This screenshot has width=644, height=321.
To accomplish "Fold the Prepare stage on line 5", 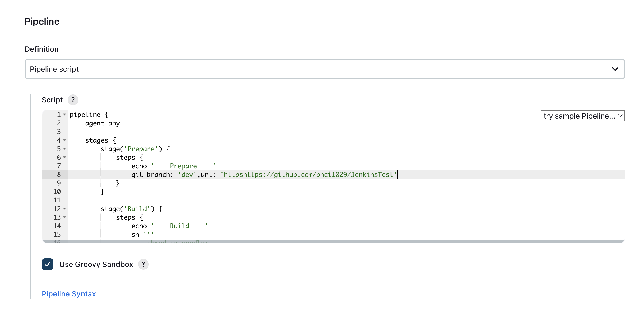I will point(64,149).
